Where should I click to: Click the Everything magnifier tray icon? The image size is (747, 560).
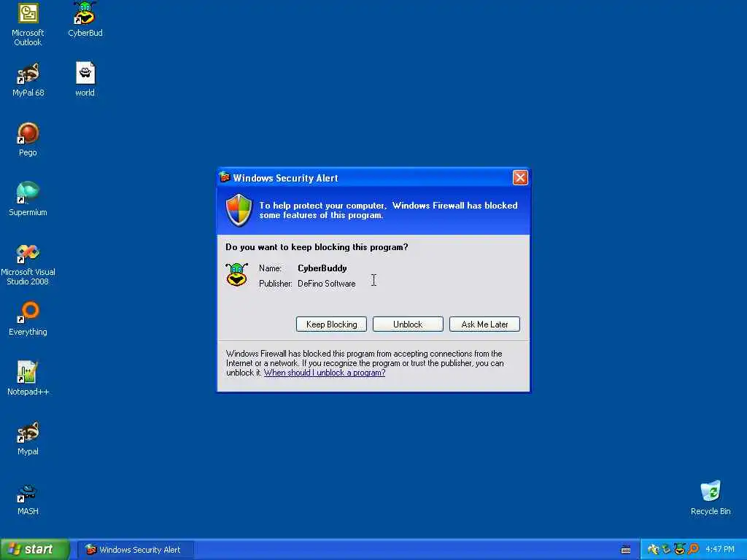(694, 549)
